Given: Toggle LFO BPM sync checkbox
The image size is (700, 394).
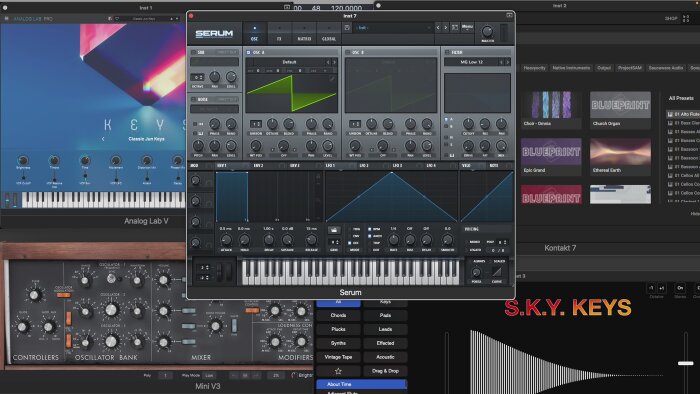Looking at the screenshot, I should (370, 229).
